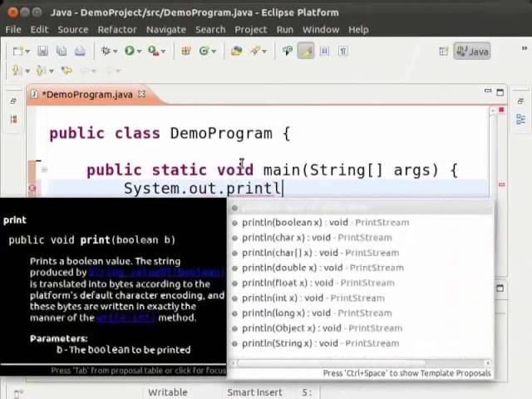This screenshot has width=532, height=399.
Task: Maximize the editor area
Action: pyautogui.click(x=500, y=92)
